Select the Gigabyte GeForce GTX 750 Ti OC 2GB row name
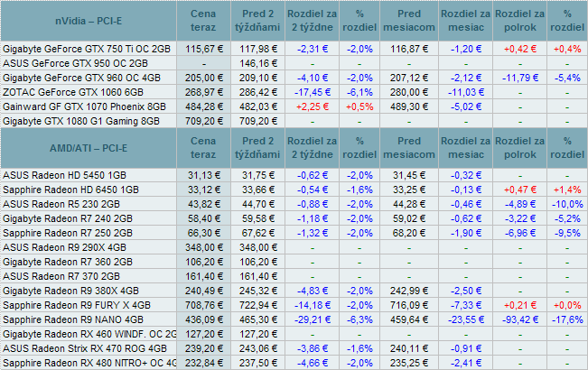588x370 pixels. click(87, 49)
